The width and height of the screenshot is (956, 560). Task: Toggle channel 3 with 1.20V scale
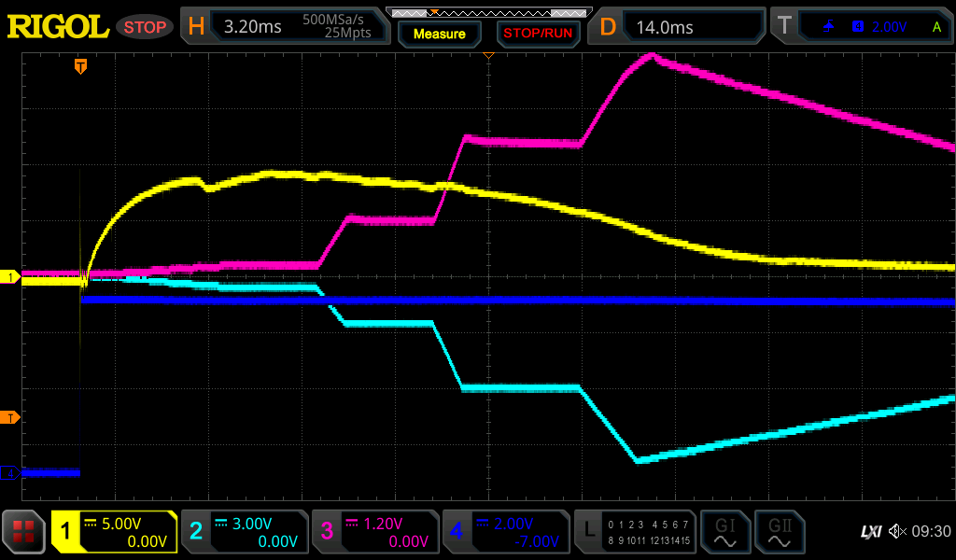pos(375,532)
